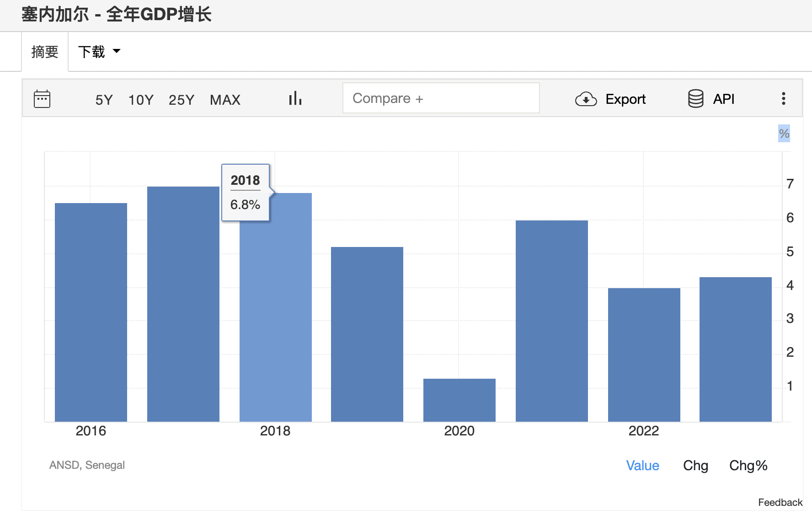Open the 摘要 tab
Image resolution: width=812 pixels, height=515 pixels.
(45, 52)
